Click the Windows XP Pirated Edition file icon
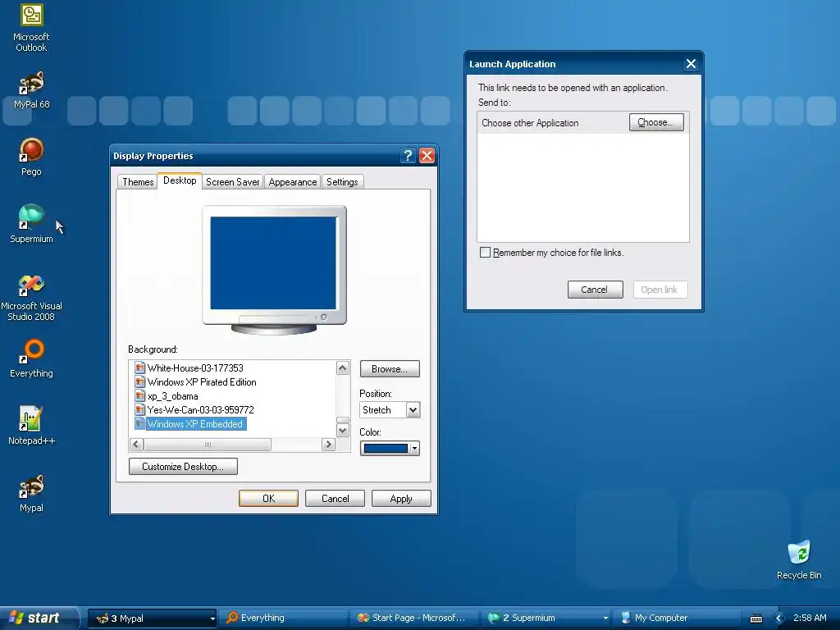This screenshot has width=840, height=630. coord(139,382)
